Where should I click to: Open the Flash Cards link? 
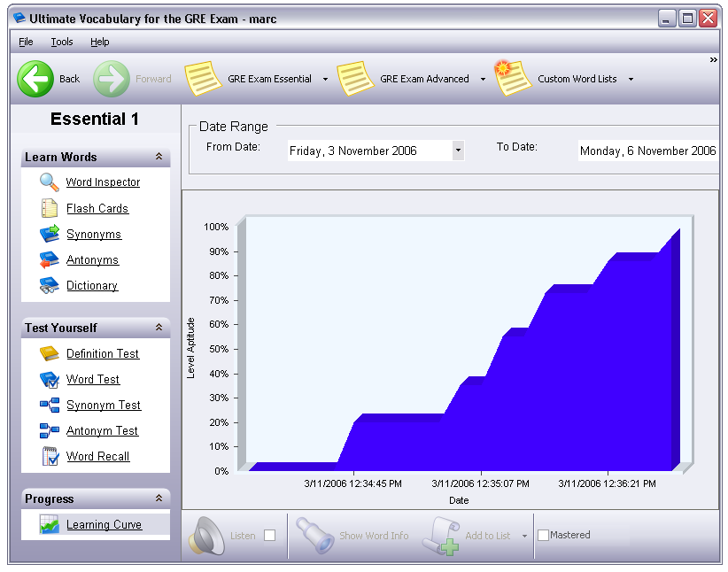tap(97, 208)
